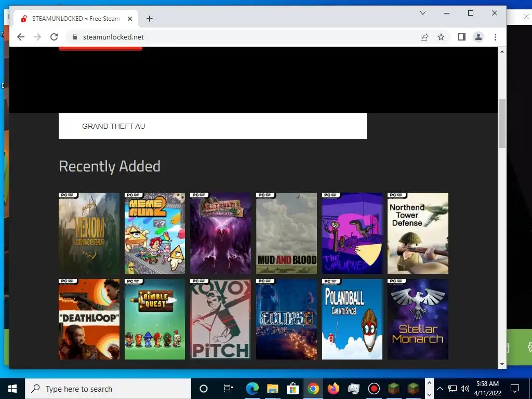Go back to the previous page

coord(21,37)
